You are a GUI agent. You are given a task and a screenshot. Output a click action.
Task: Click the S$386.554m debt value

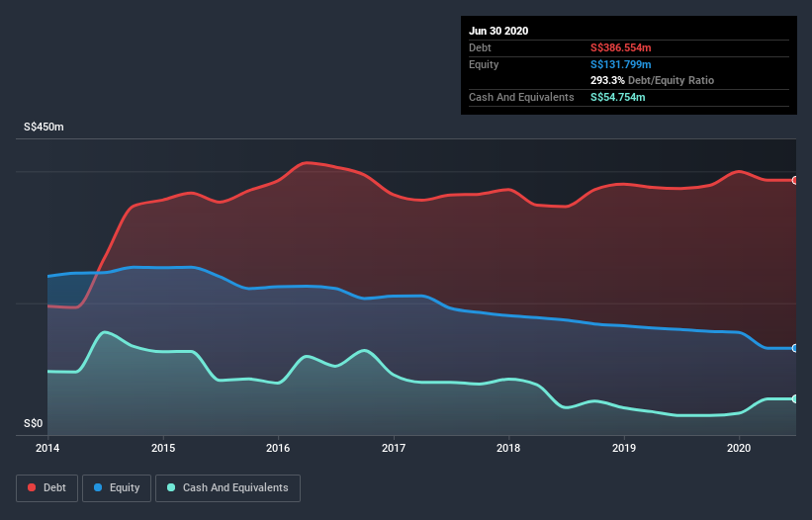click(621, 47)
